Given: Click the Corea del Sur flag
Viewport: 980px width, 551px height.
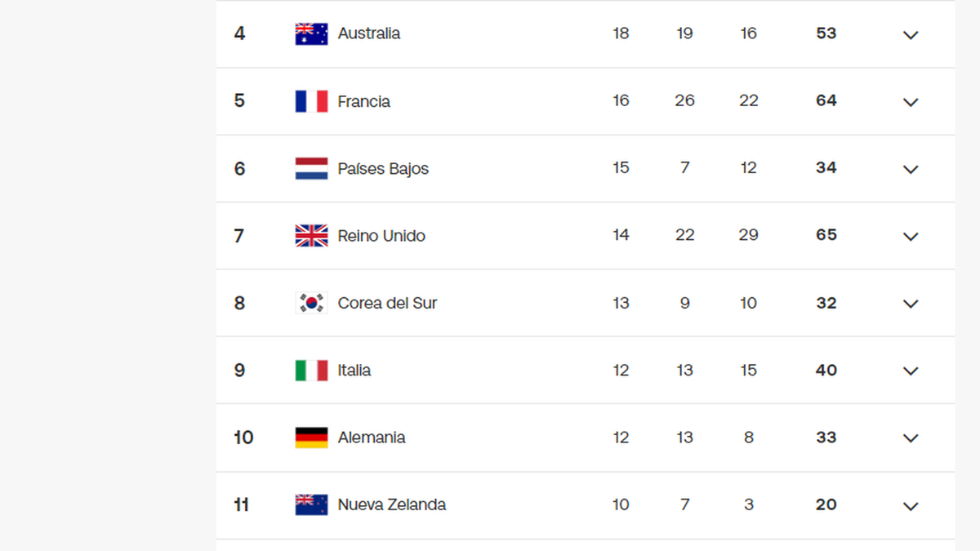Looking at the screenshot, I should tap(311, 303).
